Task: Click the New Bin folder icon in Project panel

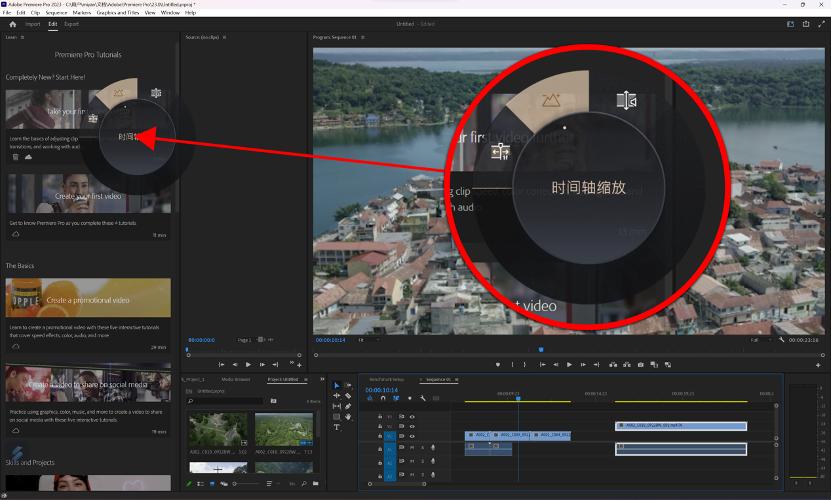Action: [x=316, y=484]
